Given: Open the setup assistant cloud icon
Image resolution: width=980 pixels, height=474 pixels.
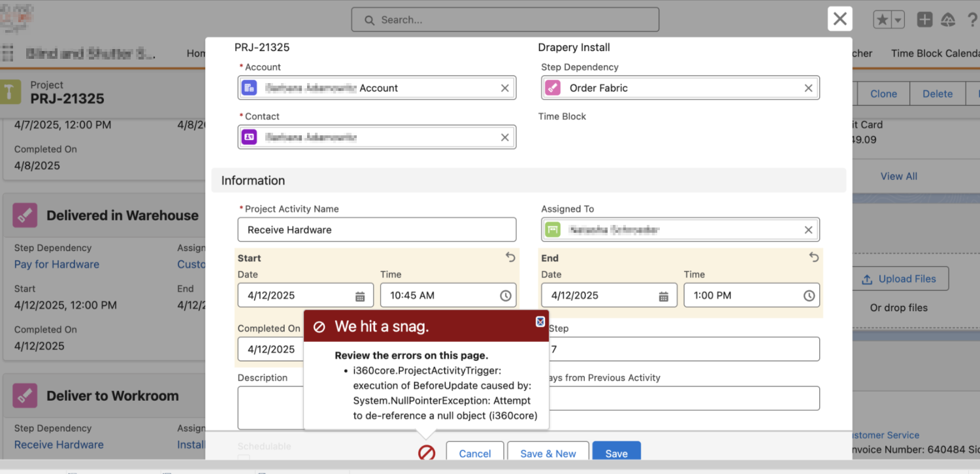Looking at the screenshot, I should coord(948,20).
